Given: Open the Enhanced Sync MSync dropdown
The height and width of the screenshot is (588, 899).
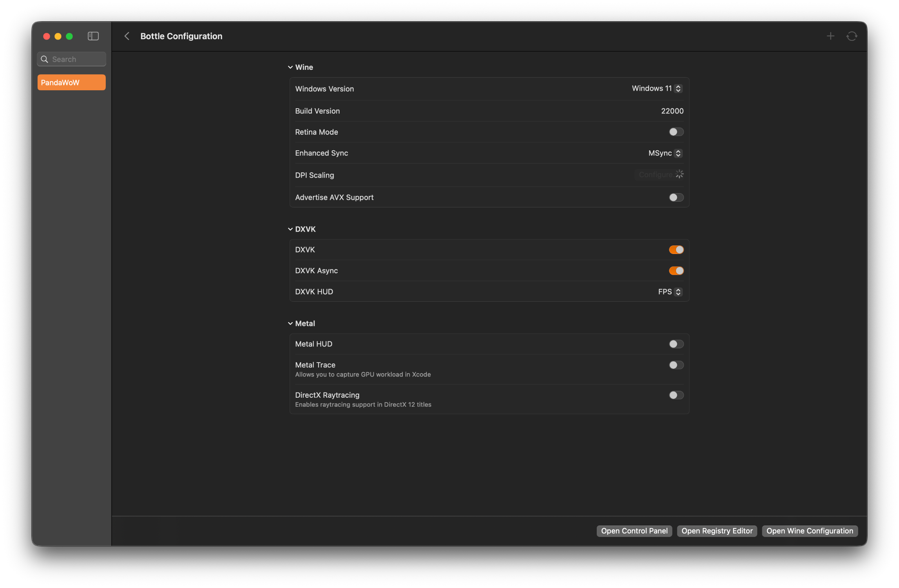Looking at the screenshot, I should pyautogui.click(x=665, y=153).
